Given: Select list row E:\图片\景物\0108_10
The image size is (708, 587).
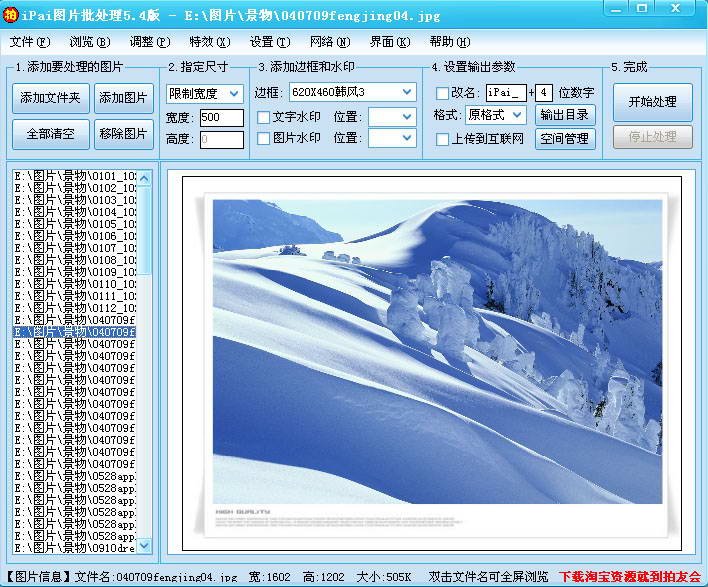Looking at the screenshot, I should pyautogui.click(x=75, y=261).
